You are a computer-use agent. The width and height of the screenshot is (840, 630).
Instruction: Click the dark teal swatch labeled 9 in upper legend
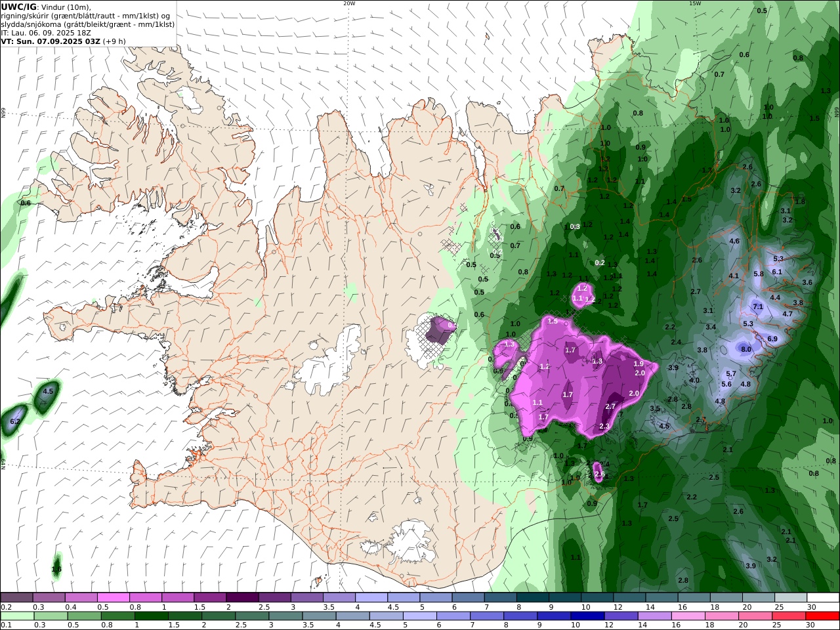coord(532,597)
